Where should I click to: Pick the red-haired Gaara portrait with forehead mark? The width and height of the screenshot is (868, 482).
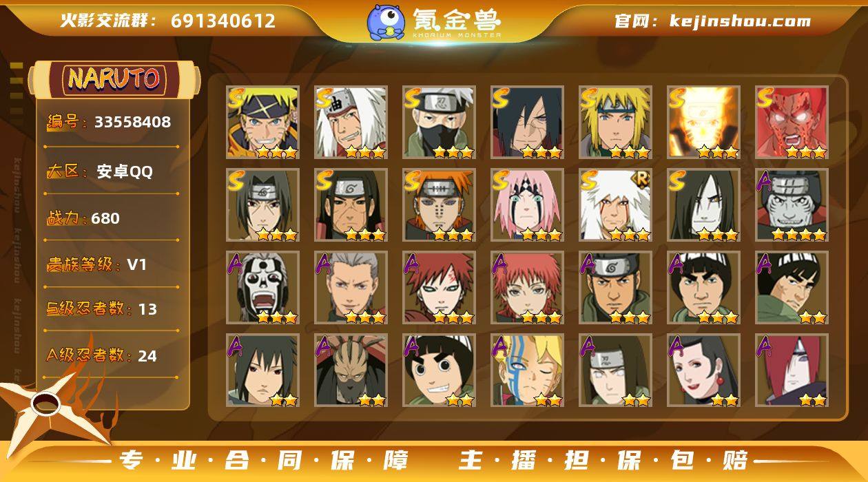tap(439, 288)
